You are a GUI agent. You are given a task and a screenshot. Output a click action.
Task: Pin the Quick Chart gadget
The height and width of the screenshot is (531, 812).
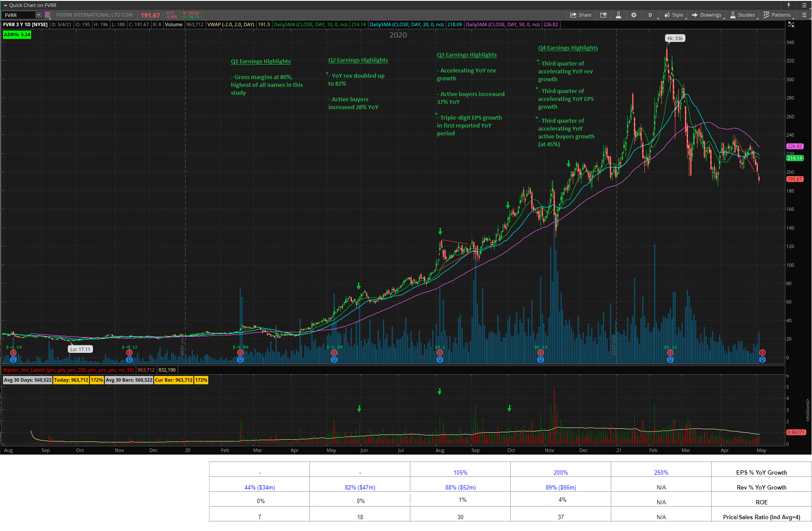[789, 5]
